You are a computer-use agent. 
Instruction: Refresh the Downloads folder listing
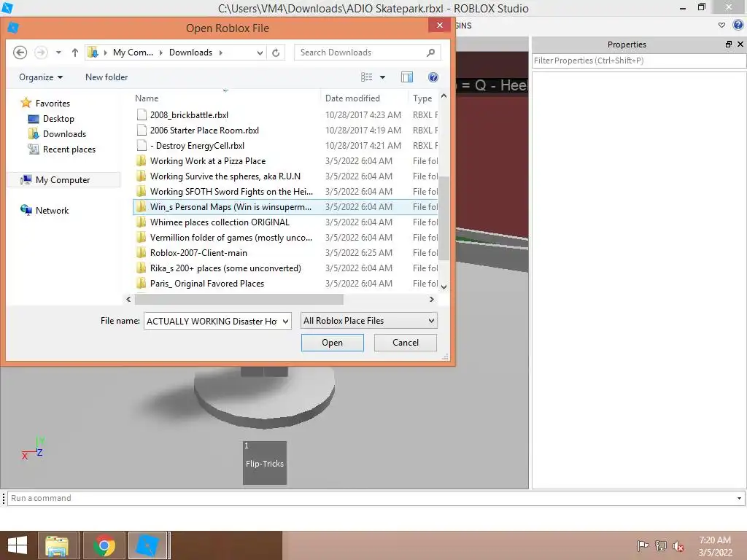pyautogui.click(x=276, y=52)
